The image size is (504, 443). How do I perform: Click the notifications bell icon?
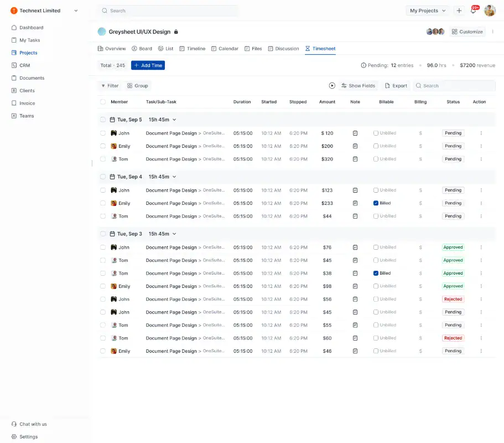tap(474, 11)
